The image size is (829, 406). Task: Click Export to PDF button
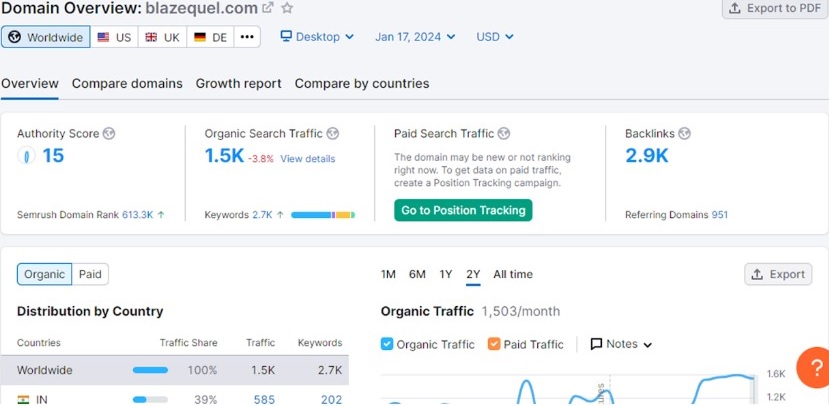(775, 8)
